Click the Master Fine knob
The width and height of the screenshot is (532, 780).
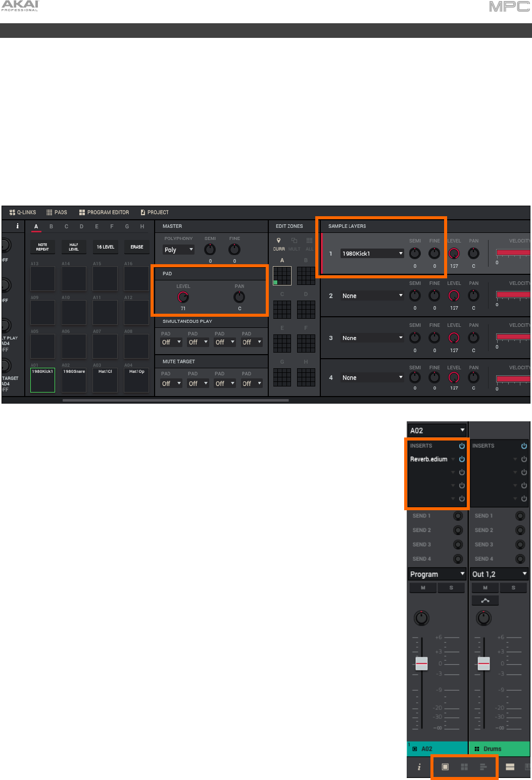pos(234,249)
